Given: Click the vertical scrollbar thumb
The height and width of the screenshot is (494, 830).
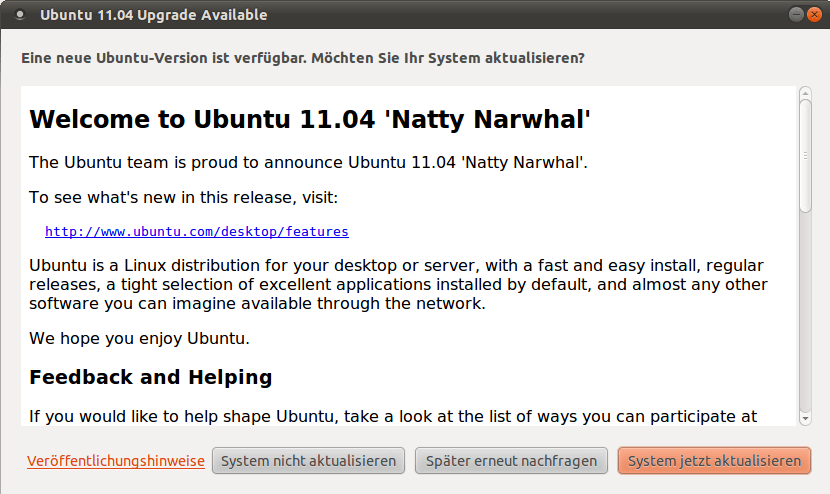Looking at the screenshot, I should point(805,156).
